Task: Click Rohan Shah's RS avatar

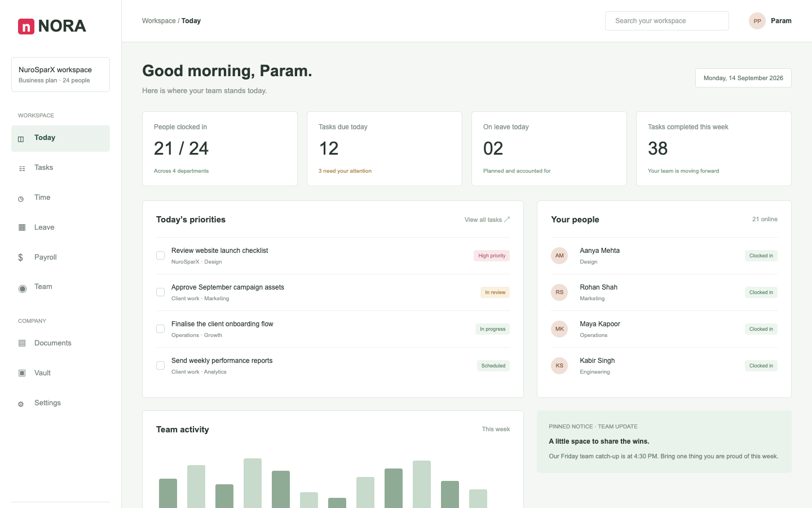Action: pyautogui.click(x=559, y=292)
